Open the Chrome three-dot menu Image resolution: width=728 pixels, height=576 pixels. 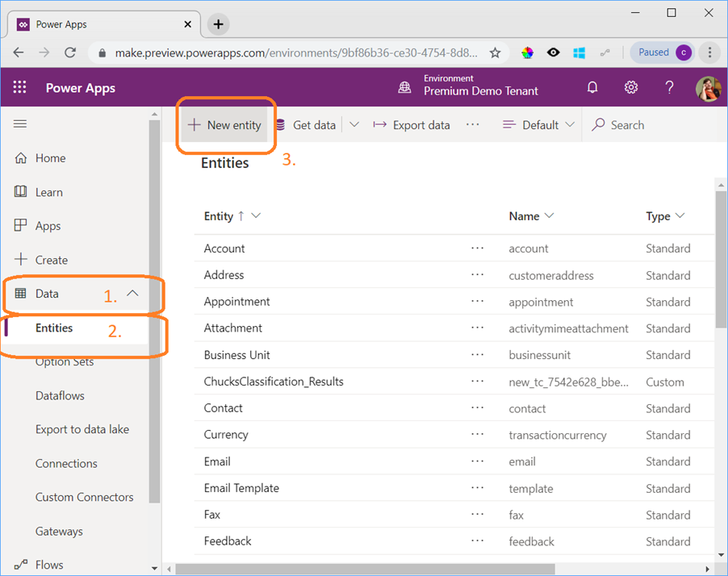coord(709,52)
